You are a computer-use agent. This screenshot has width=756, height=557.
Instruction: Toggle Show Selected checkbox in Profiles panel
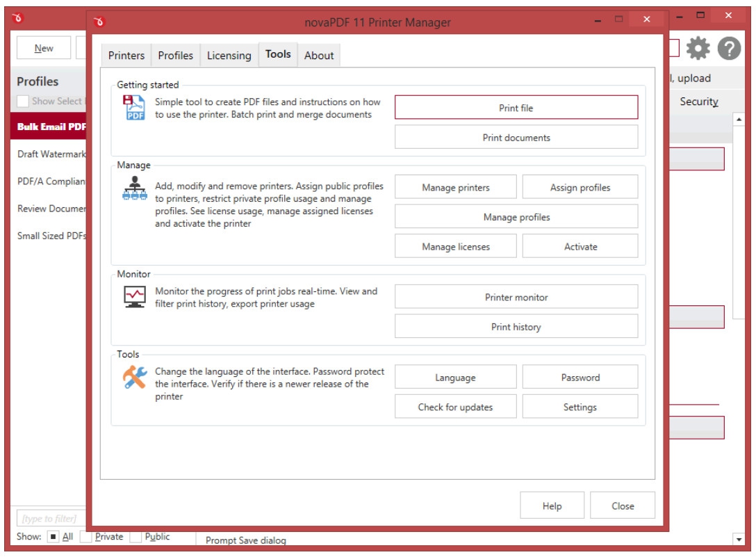pyautogui.click(x=23, y=102)
